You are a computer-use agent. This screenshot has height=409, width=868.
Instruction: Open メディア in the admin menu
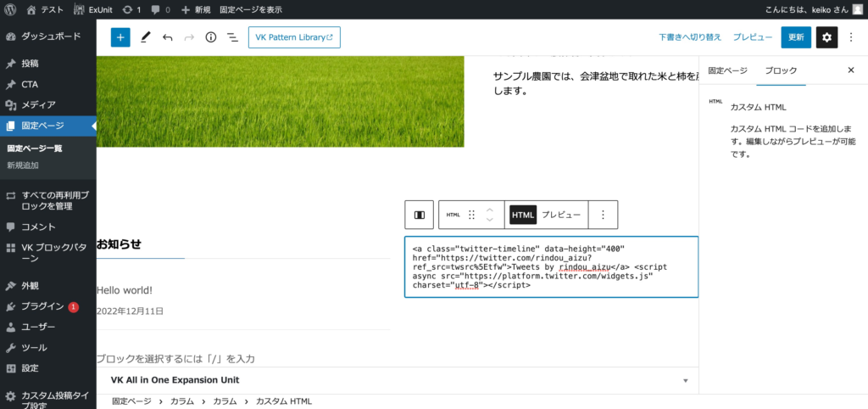click(48, 104)
